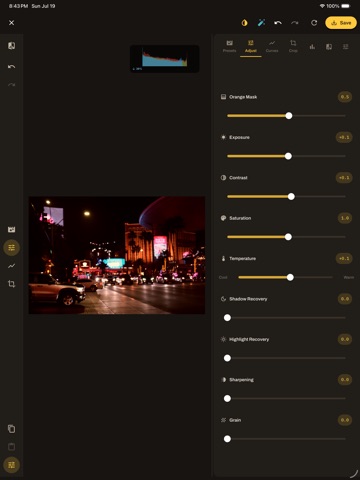This screenshot has height=480, width=360.
Task: Click the Orange Mask slider track
Action: [x=286, y=116]
